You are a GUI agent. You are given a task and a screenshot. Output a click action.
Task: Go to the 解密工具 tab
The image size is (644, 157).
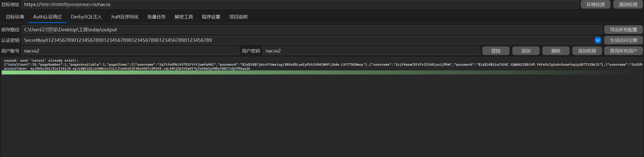[x=184, y=17]
